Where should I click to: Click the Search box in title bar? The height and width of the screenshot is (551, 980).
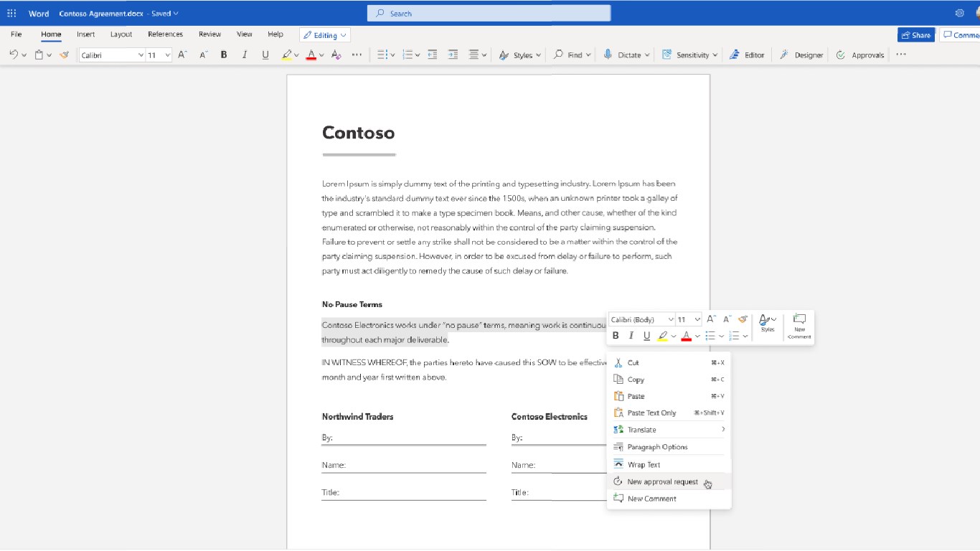pyautogui.click(x=489, y=14)
